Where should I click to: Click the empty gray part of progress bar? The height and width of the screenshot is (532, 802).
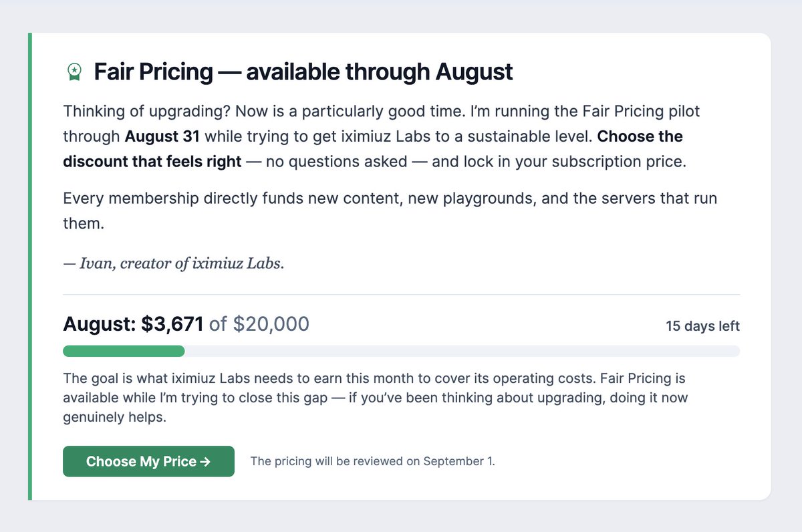(462, 351)
